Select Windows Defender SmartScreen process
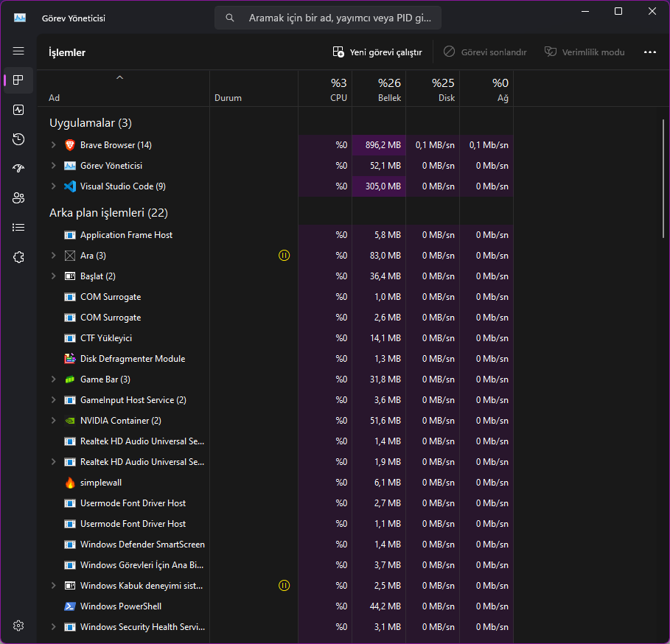The width and height of the screenshot is (670, 644). click(276, 545)
